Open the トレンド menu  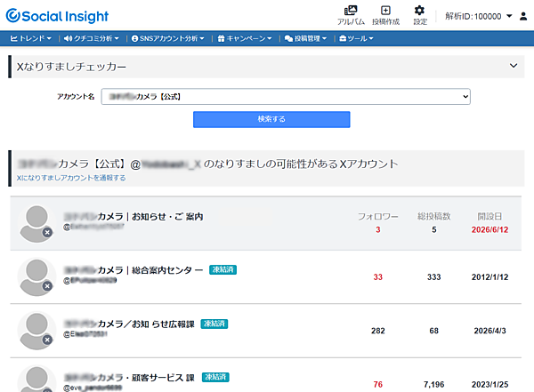click(31, 38)
